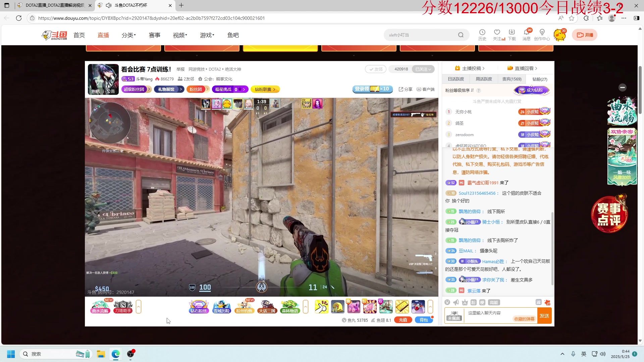Go to 直播 live menu

coord(103,35)
